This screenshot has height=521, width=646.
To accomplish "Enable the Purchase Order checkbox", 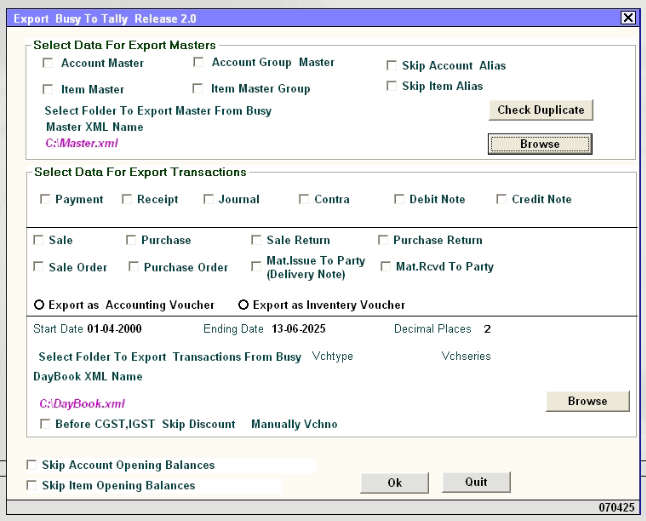I will click(x=133, y=267).
